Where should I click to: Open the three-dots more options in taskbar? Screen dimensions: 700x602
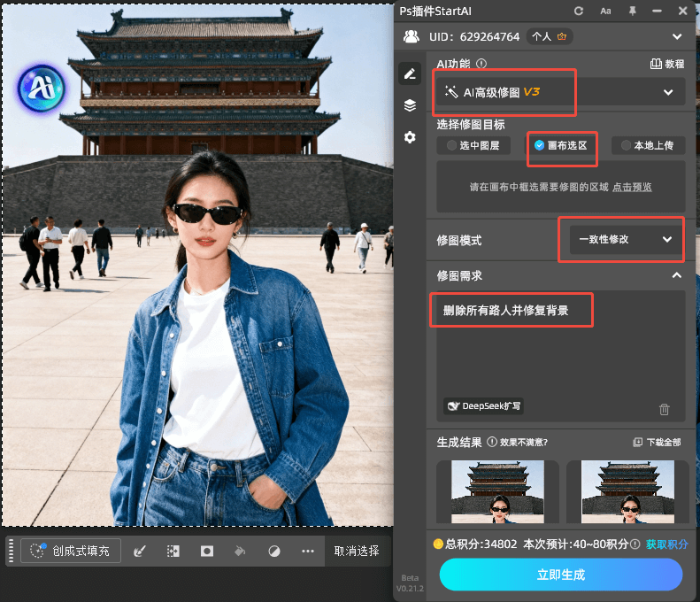point(308,551)
